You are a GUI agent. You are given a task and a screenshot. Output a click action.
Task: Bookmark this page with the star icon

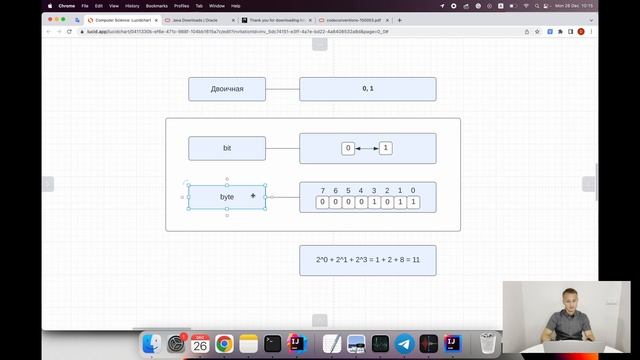point(538,31)
